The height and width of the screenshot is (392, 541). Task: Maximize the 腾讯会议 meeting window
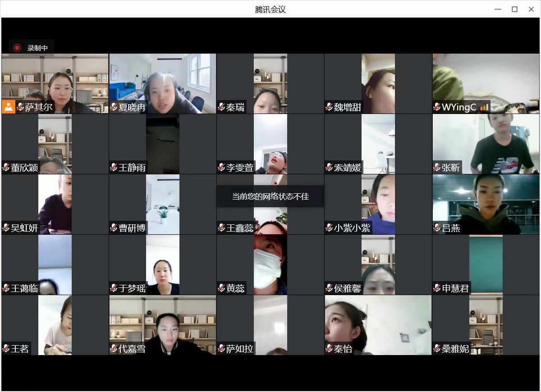(514, 9)
